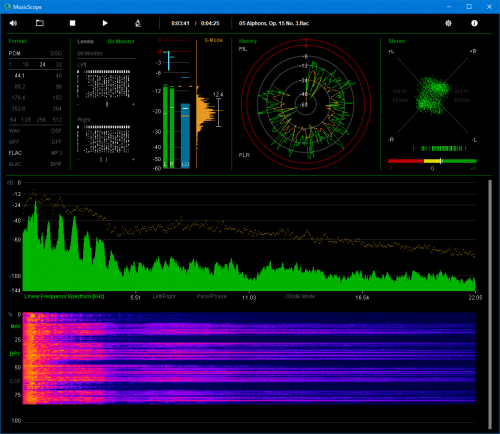Click the 24 bit depth value
The height and width of the screenshot is (434, 500).
(42, 64)
